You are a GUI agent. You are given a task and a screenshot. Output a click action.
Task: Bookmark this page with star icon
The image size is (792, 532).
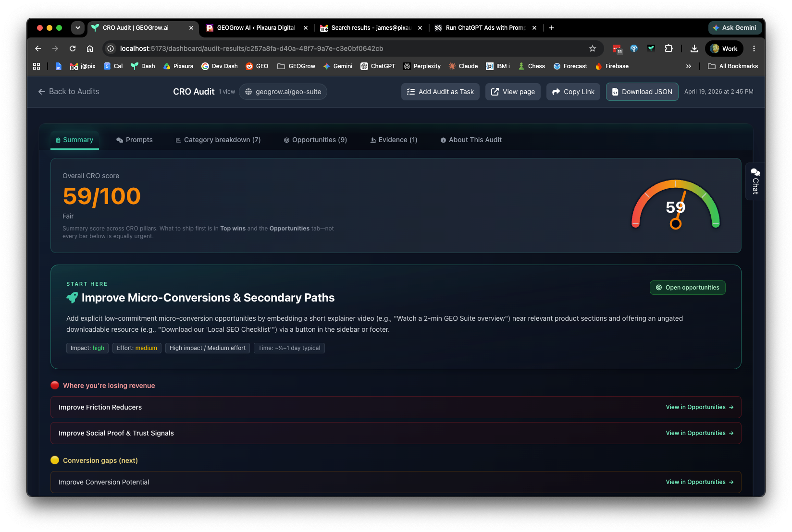593,48
